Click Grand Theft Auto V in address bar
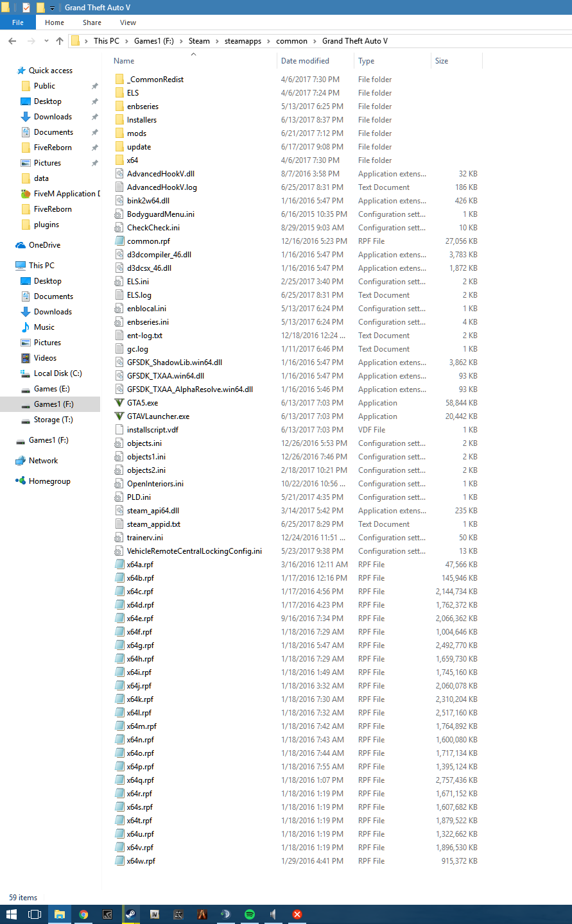The width and height of the screenshot is (572, 924). click(355, 41)
